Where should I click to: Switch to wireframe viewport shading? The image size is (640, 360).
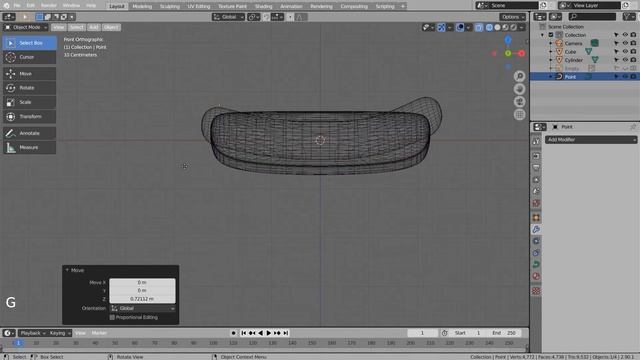pyautogui.click(x=489, y=27)
